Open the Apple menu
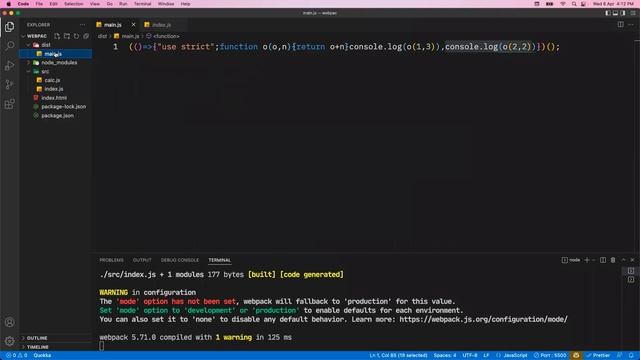Viewport: 640px width, 360px height. click(x=8, y=4)
